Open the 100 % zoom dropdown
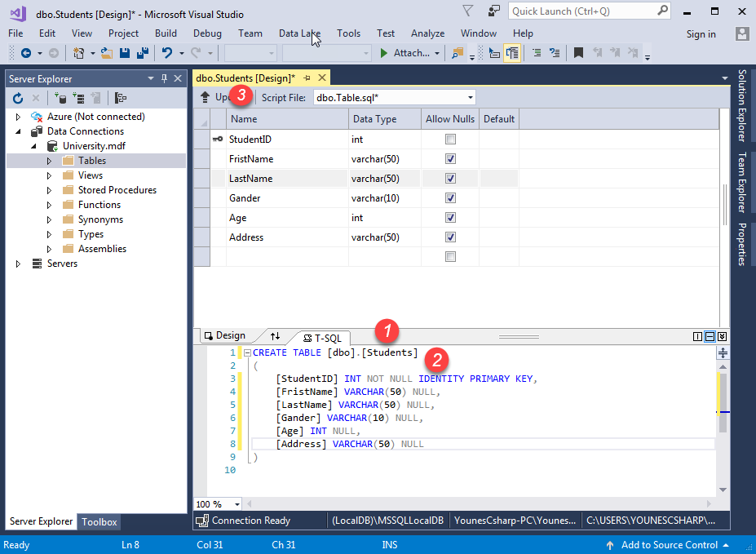 [237, 504]
